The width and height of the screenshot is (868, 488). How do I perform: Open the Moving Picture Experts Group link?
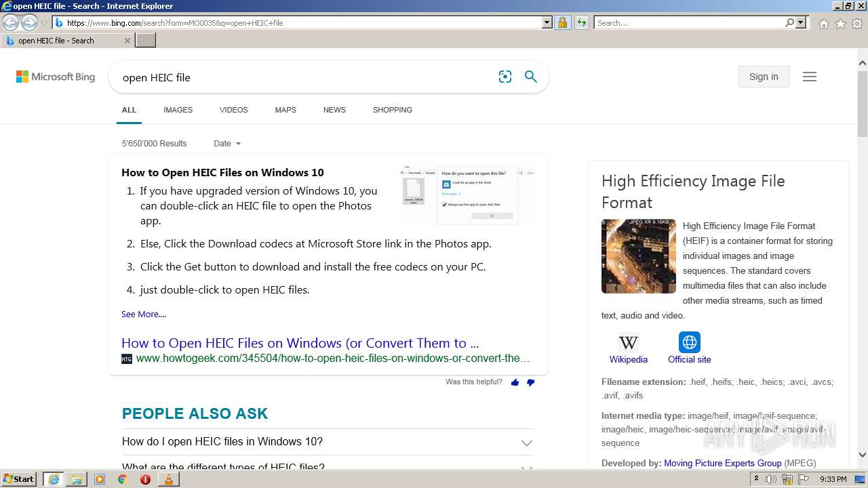click(x=723, y=464)
